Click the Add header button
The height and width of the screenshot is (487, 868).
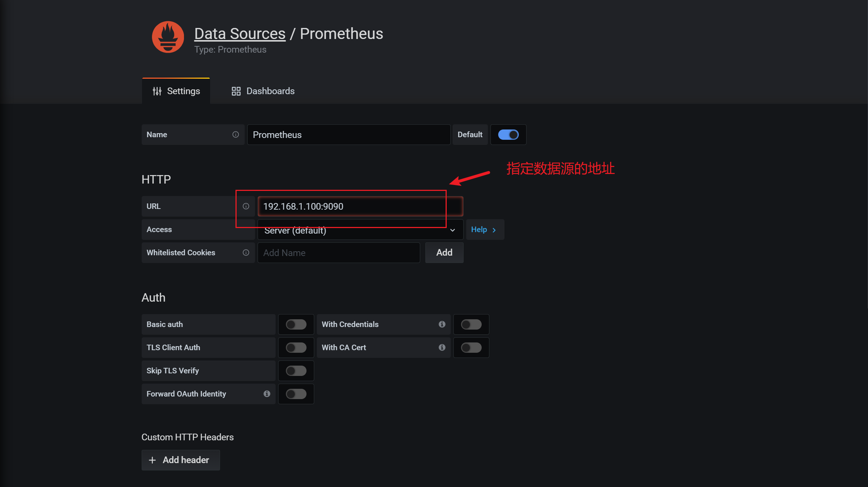[181, 460]
